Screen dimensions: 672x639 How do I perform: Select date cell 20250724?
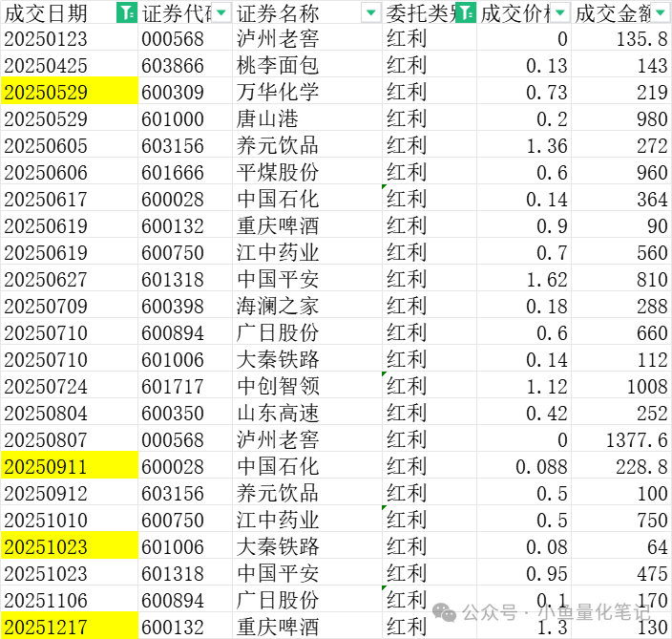(x=70, y=385)
